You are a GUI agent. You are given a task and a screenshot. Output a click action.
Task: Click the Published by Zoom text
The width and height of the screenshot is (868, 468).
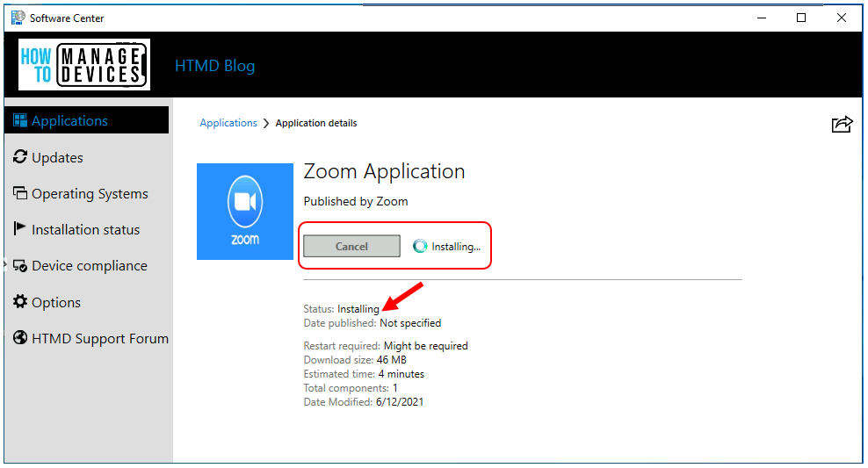[x=356, y=201]
